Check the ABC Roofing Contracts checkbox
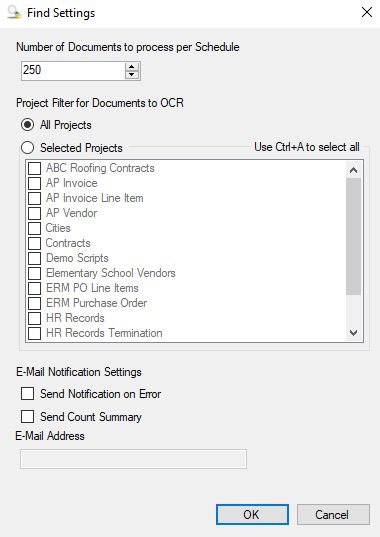The image size is (380, 537). point(34,168)
